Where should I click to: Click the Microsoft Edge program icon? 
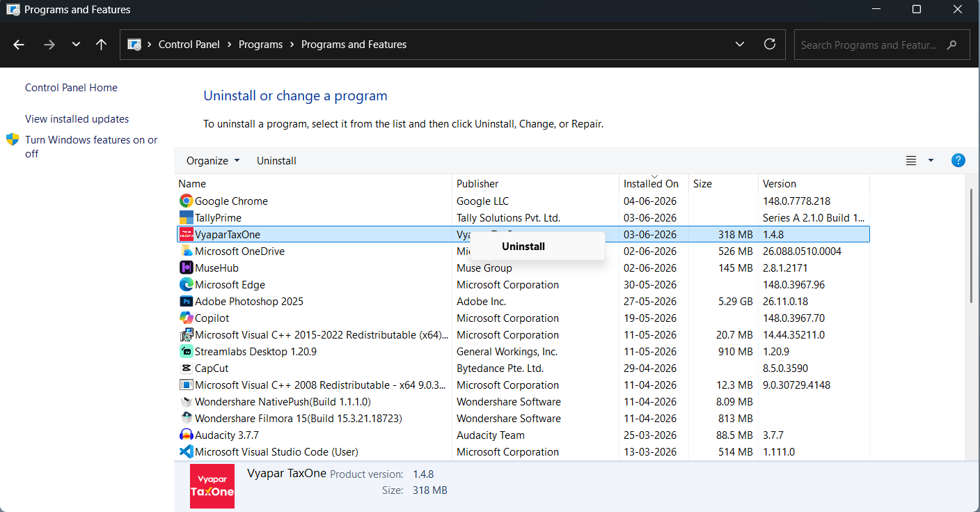[x=186, y=285]
